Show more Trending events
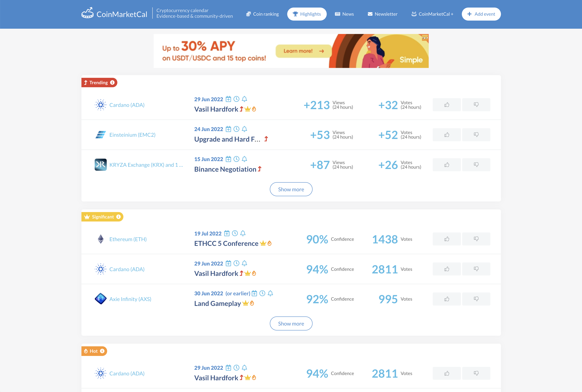Image resolution: width=582 pixels, height=392 pixels. [x=291, y=189]
